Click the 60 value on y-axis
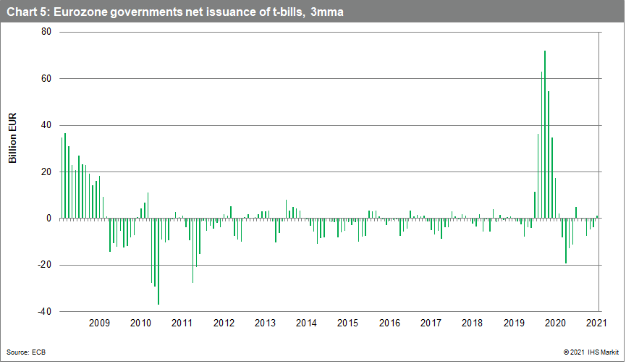Screen dimensions: 626x364 tap(46, 78)
